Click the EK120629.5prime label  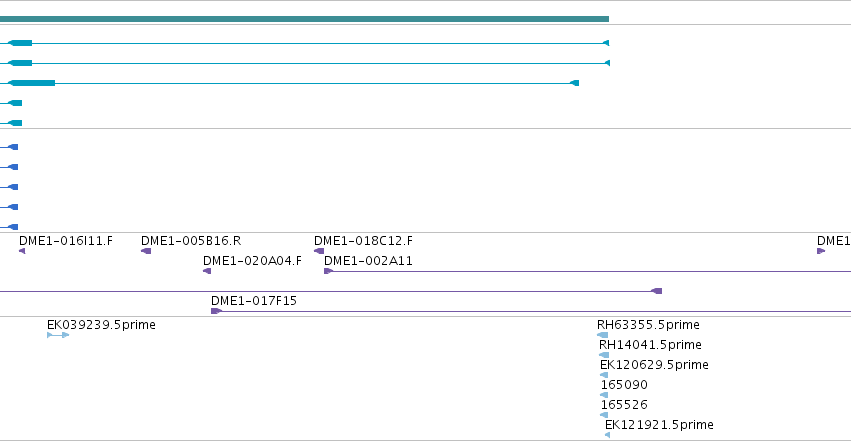click(655, 365)
